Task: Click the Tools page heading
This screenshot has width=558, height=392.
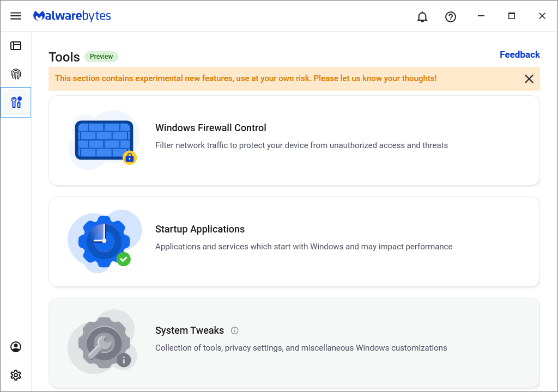Action: point(64,57)
